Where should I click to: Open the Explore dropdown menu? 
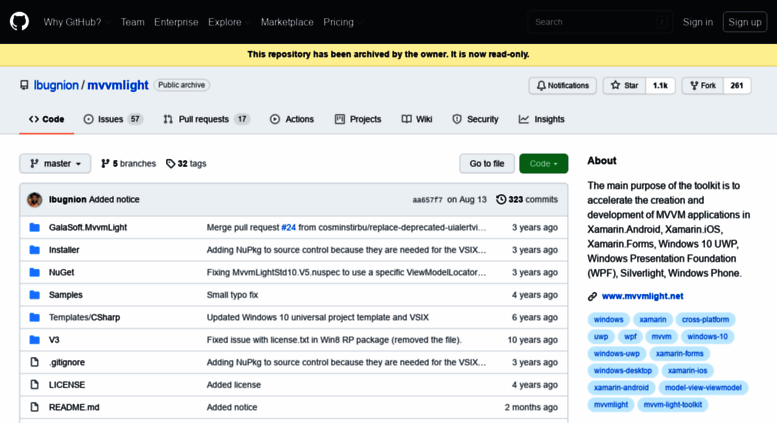(229, 22)
